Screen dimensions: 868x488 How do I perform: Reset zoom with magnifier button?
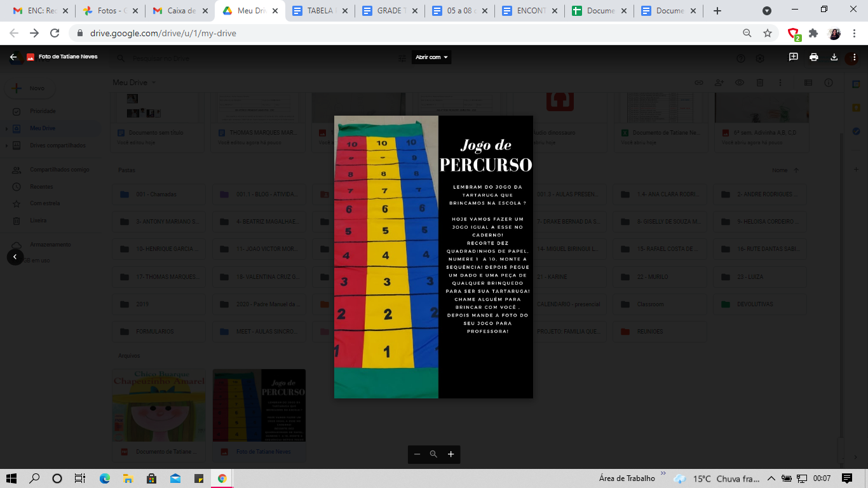pos(433,454)
